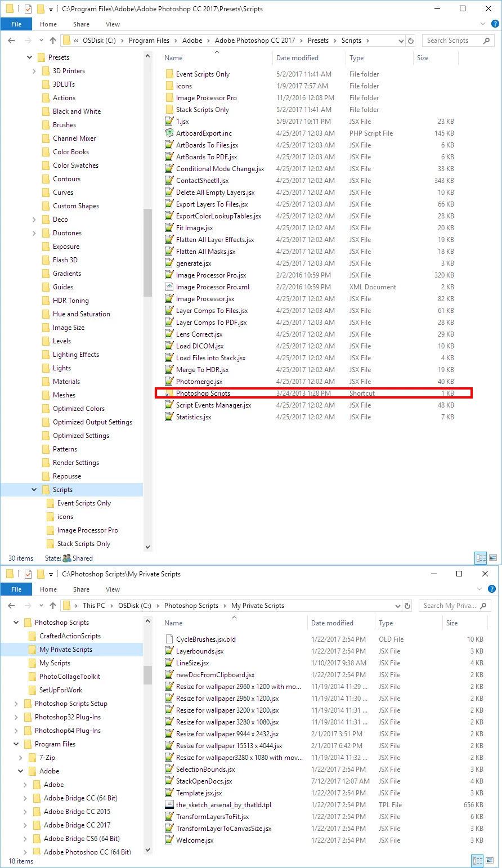Screen dimensions: 502x868
Task: Expand the 3D Printers tree node
Action: coord(34,71)
